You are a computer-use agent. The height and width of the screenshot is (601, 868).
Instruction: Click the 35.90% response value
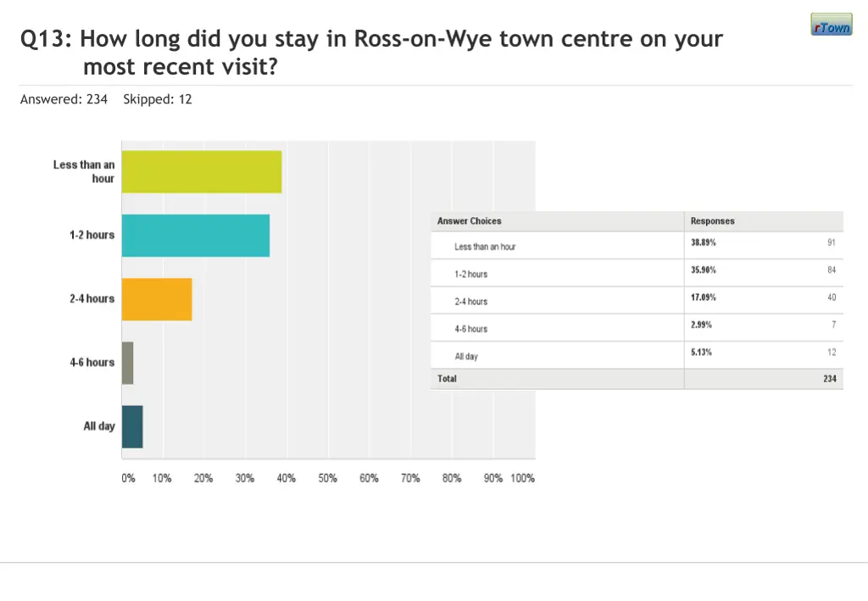[x=704, y=270]
